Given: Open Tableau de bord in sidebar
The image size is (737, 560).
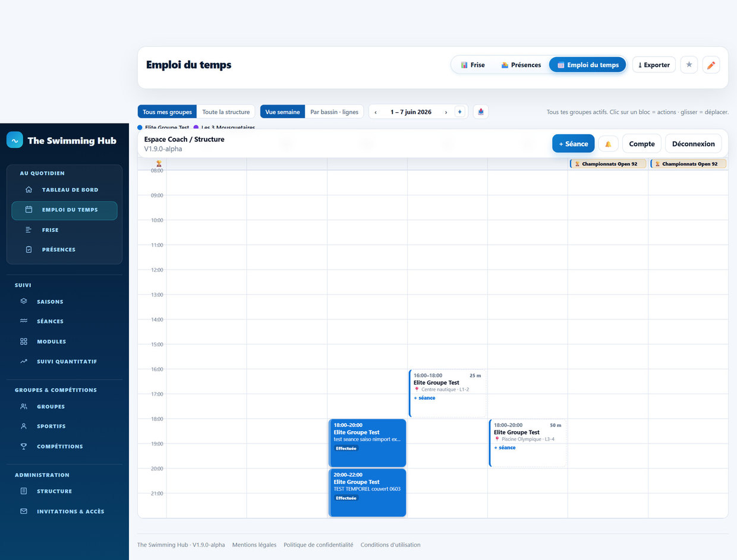Looking at the screenshot, I should pos(64,190).
